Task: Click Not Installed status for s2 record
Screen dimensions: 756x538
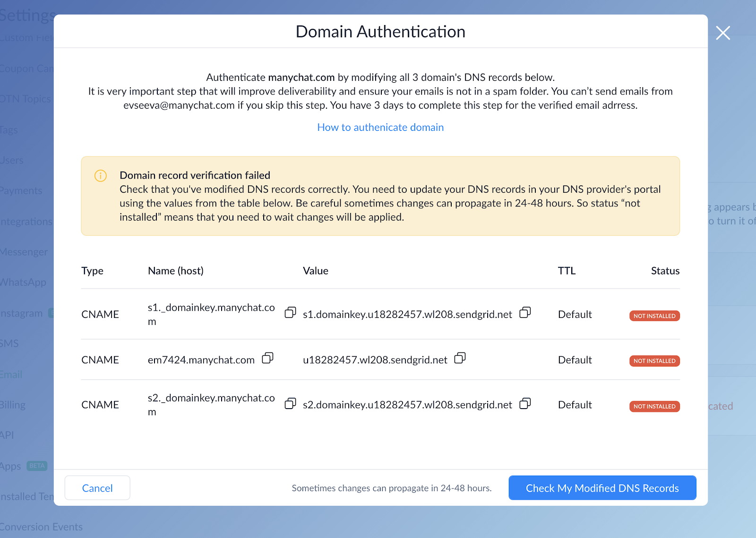Action: coord(654,406)
